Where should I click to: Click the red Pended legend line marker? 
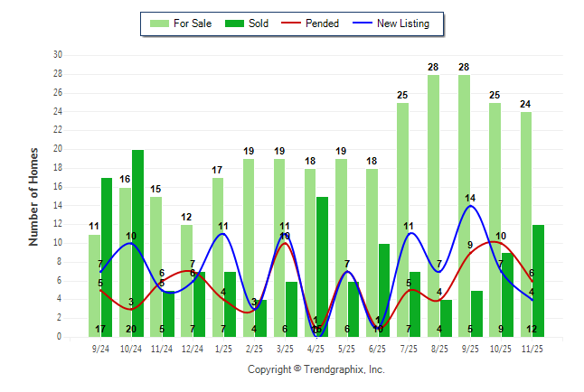[x=296, y=23]
